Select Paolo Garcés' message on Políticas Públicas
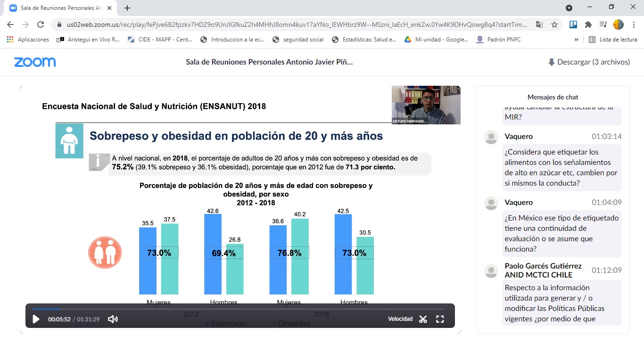 click(x=561, y=303)
